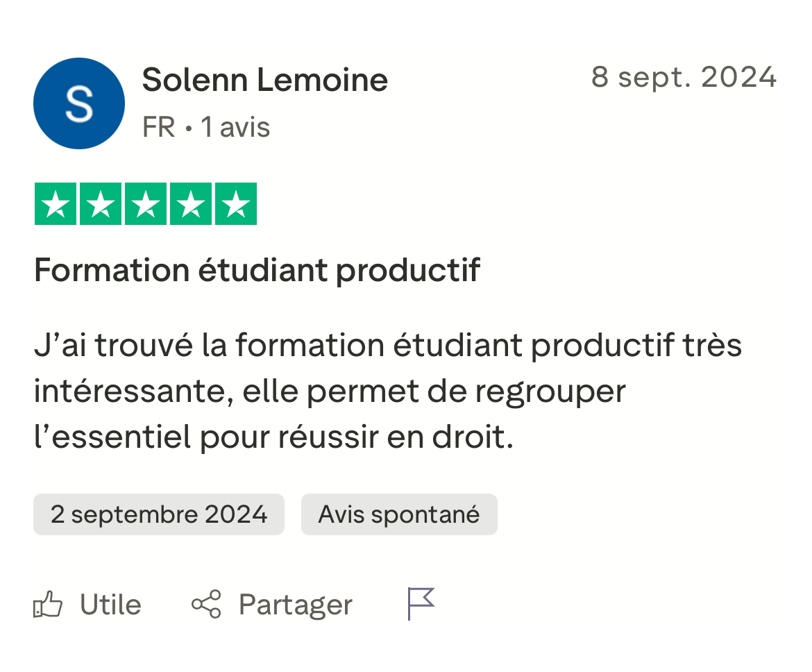Flag this review with the flag icon
The image size is (812, 672).
tap(421, 603)
